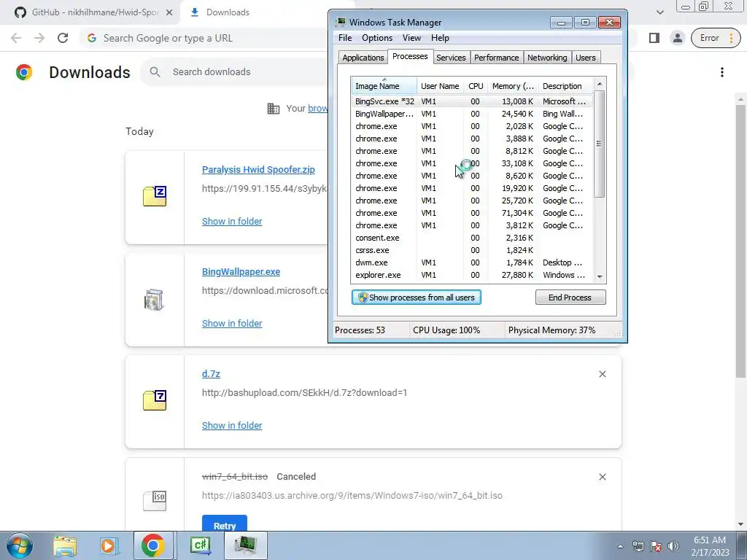Click End Process button
747x560 pixels.
point(570,297)
